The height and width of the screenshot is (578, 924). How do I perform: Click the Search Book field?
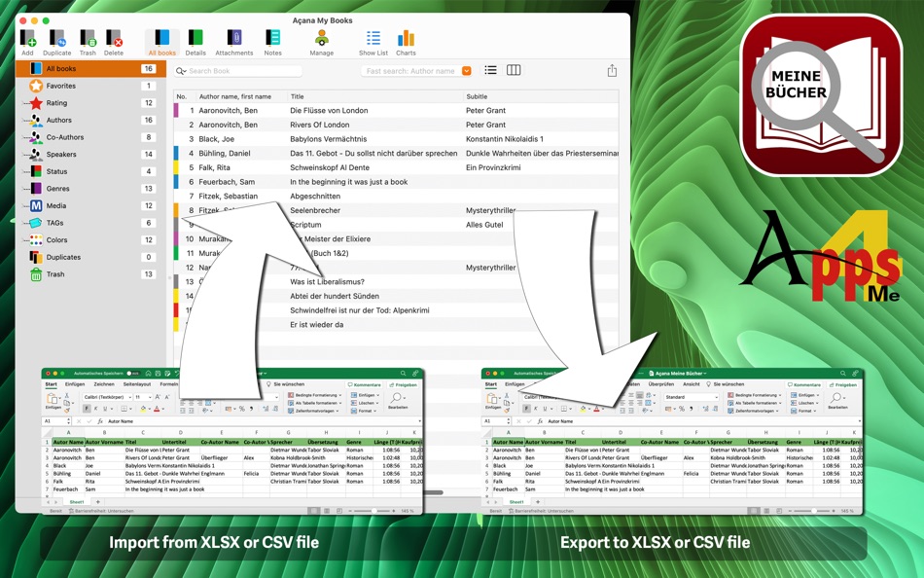238,71
